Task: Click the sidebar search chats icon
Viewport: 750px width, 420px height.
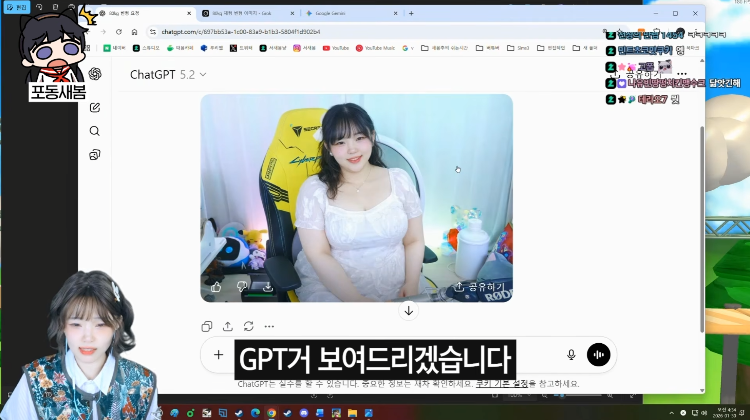Action: click(x=95, y=131)
